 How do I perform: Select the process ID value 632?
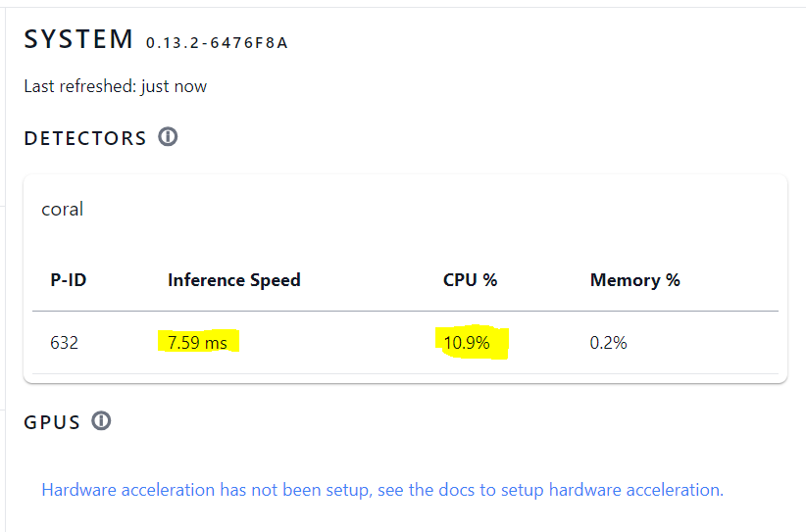(x=64, y=343)
